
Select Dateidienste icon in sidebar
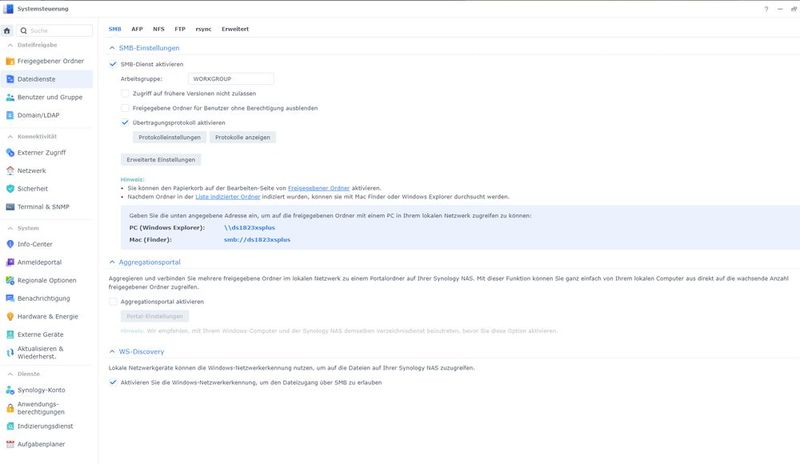coord(10,79)
